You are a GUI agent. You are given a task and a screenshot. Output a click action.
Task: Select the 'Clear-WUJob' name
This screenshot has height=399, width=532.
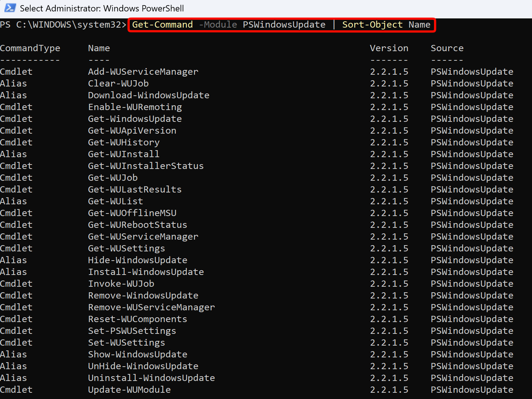pyautogui.click(x=118, y=84)
